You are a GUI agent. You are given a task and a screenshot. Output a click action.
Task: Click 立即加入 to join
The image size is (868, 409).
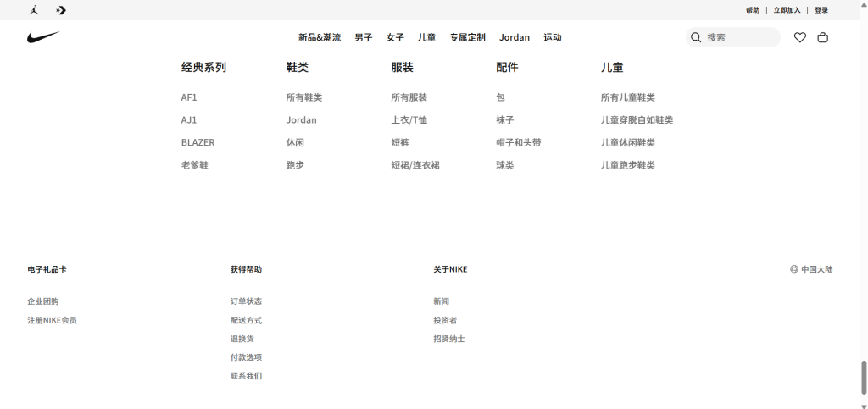pyautogui.click(x=787, y=10)
